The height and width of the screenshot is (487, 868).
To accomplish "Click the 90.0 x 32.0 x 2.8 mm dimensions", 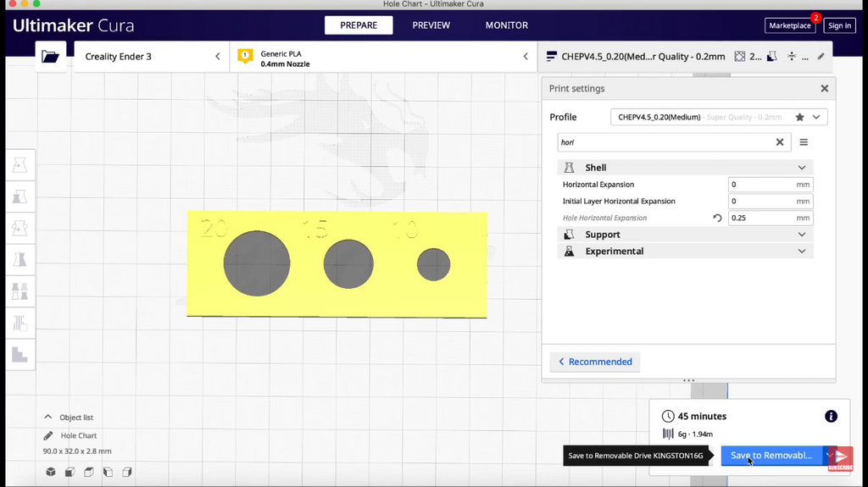I will pos(77,451).
